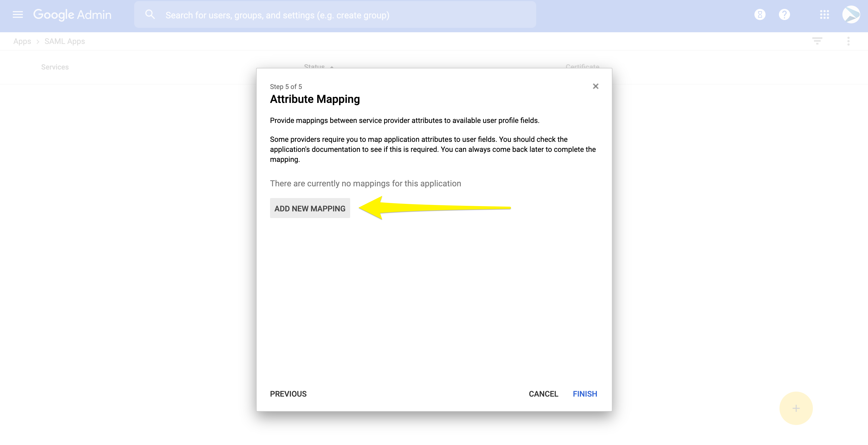Cancel the SAML app setup
The image size is (868, 445).
point(543,394)
